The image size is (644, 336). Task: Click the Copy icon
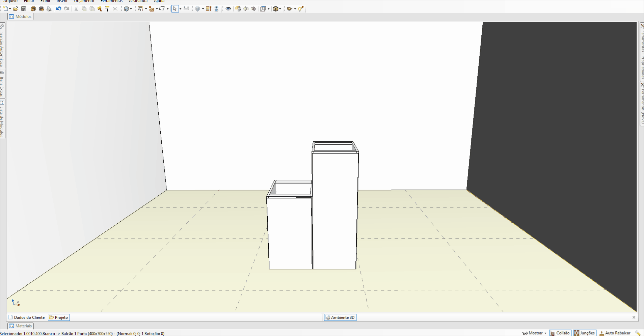pyautogui.click(x=84, y=9)
